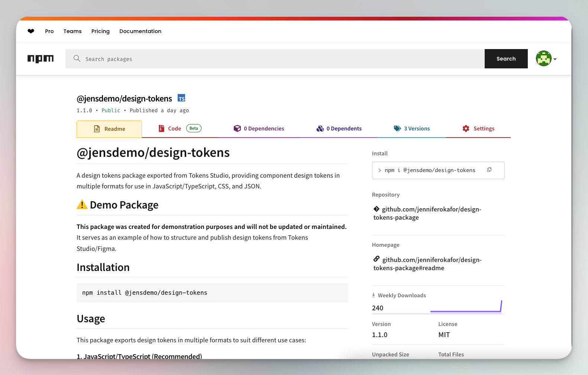Open the Documentation link
Image resolution: width=588 pixels, height=375 pixels.
tap(140, 31)
